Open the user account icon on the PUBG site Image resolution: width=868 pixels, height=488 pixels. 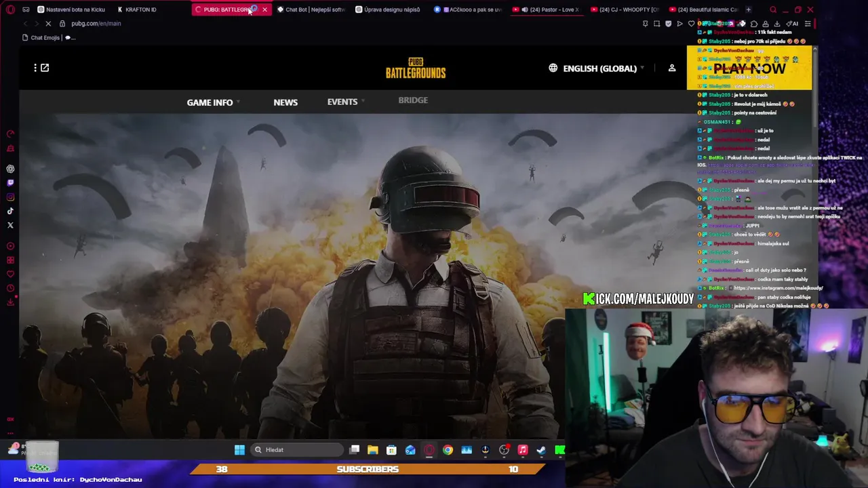[x=672, y=68]
